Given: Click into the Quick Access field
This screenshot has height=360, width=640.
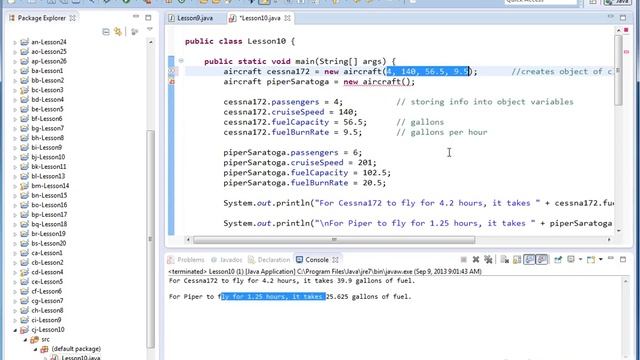Looking at the screenshot, I should tap(541, 2).
